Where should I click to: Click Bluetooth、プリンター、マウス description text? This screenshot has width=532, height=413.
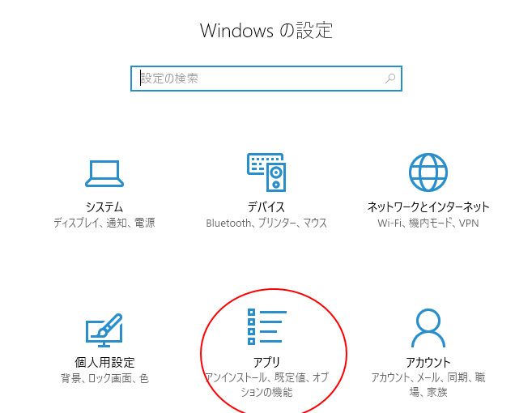coord(266,223)
